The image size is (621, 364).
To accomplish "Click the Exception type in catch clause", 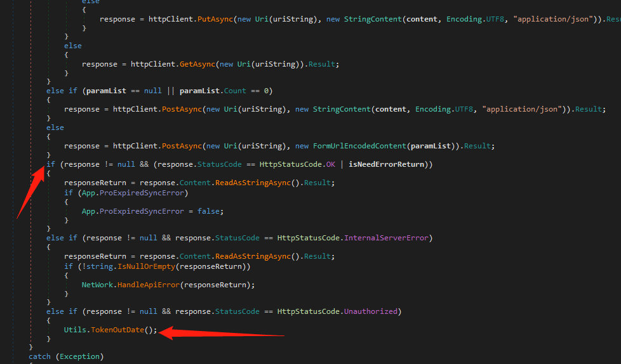I will [x=79, y=357].
